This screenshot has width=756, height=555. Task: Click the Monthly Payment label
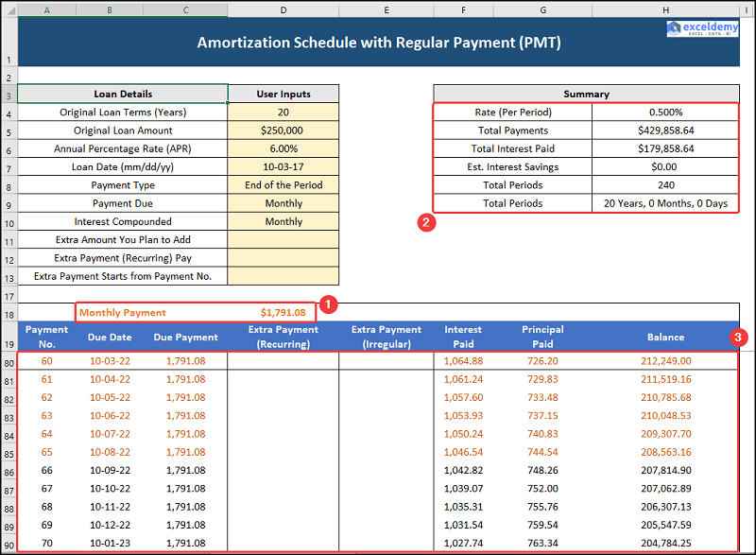pos(123,312)
